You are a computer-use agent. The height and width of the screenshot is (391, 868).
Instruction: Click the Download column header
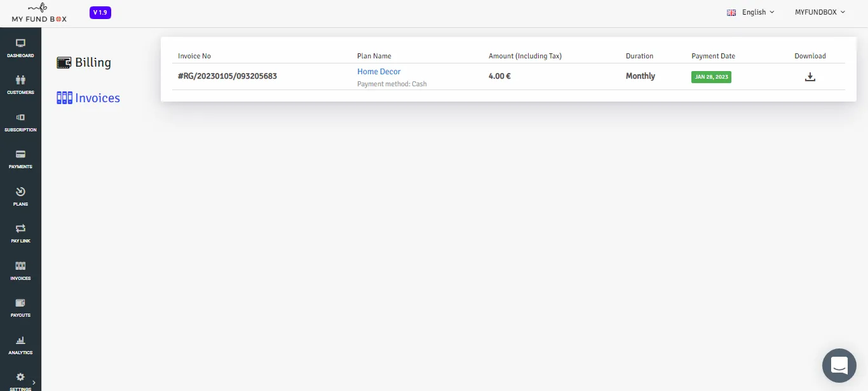[x=810, y=56]
